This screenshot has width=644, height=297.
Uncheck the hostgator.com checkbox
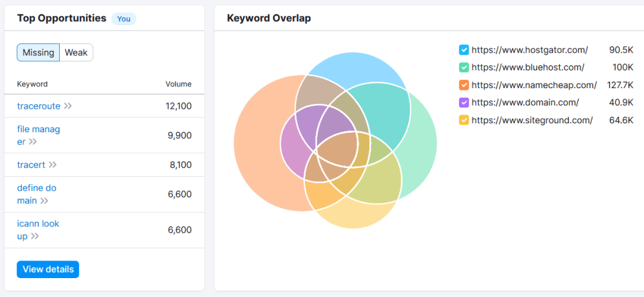(464, 50)
